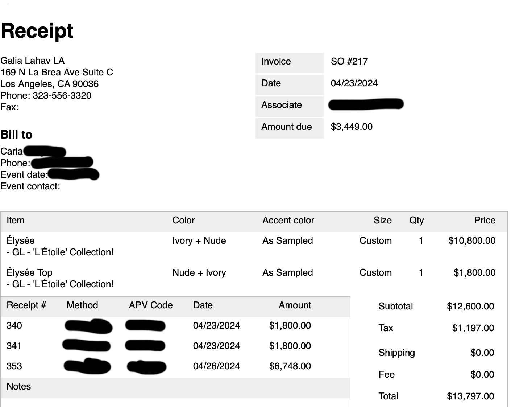Click the Item column header

click(16, 220)
